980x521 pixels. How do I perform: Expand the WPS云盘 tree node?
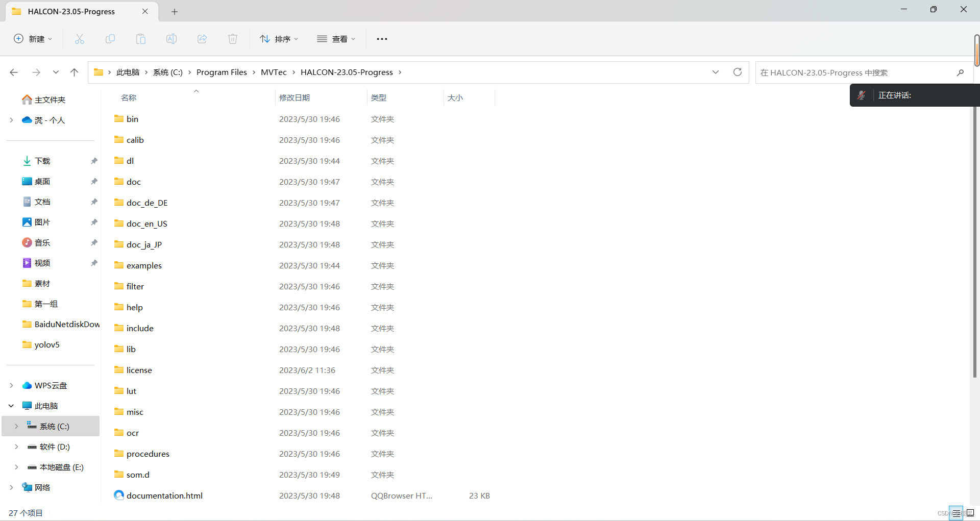[11, 385]
